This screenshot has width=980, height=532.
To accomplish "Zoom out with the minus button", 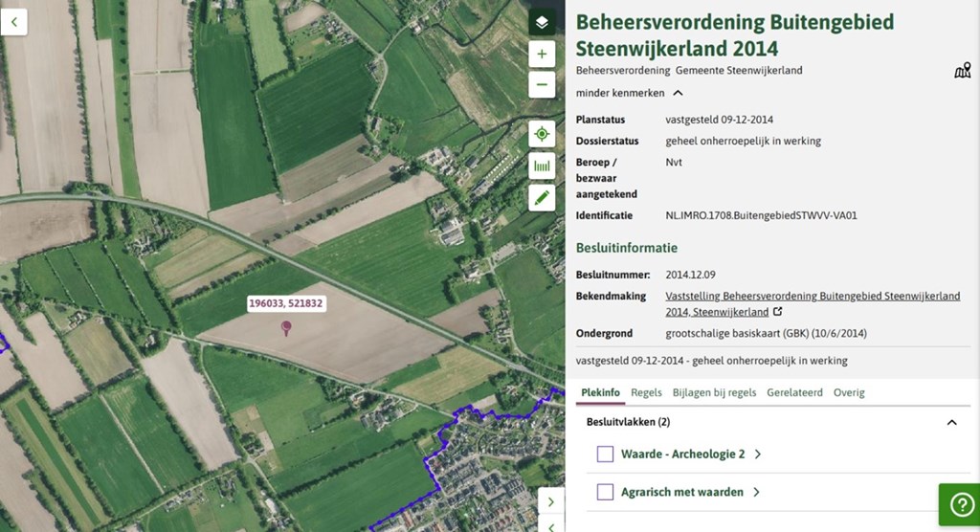I will (x=542, y=84).
